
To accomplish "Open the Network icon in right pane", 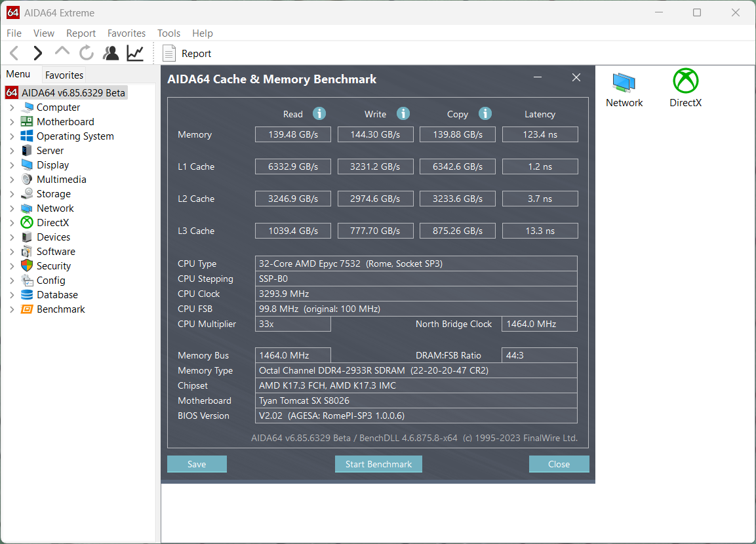I will tap(624, 83).
